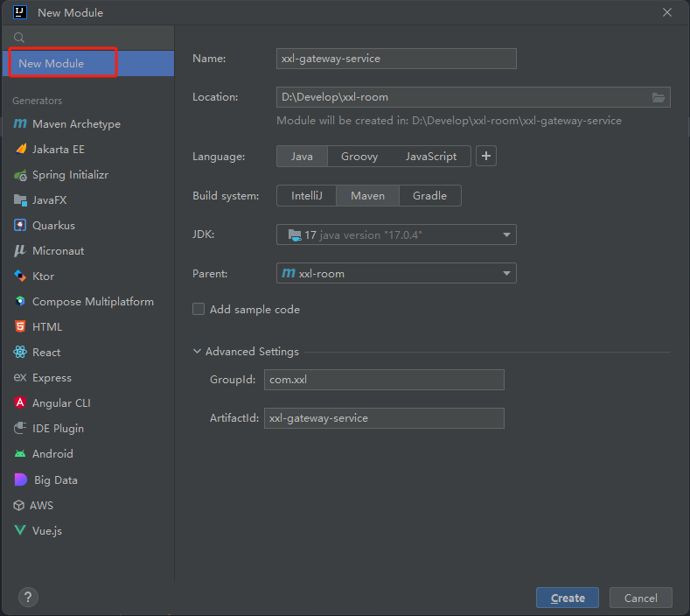Click the Jakarta EE icon
This screenshot has width=690, height=616.
pyautogui.click(x=20, y=150)
